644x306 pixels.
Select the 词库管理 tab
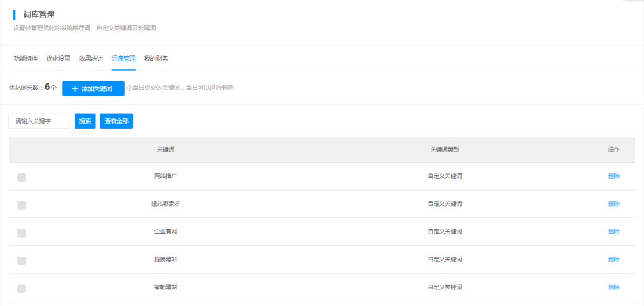coord(123,58)
